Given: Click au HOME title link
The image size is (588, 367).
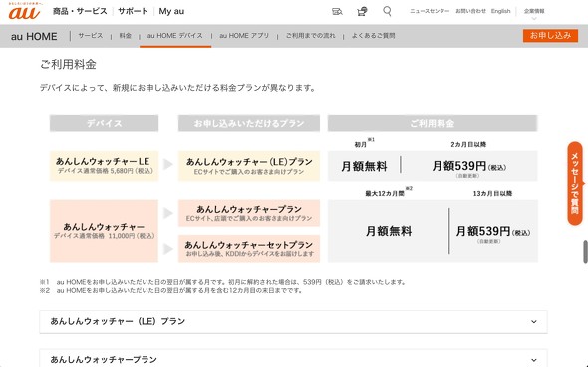Looking at the screenshot, I should (34, 36).
